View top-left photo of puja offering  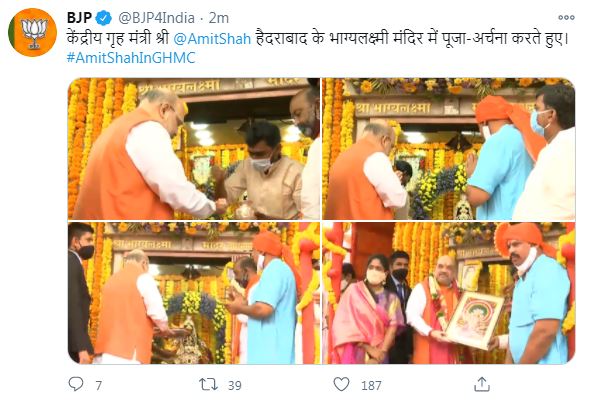point(194,149)
